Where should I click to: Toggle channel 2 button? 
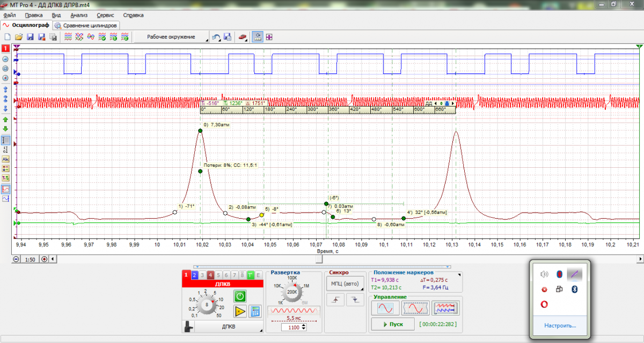194,275
